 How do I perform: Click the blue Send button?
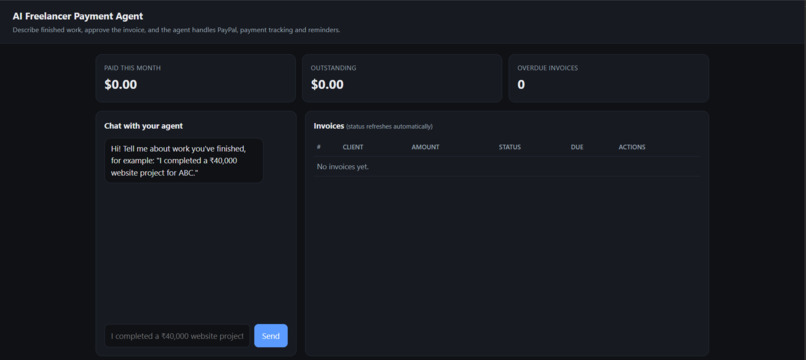[271, 336]
